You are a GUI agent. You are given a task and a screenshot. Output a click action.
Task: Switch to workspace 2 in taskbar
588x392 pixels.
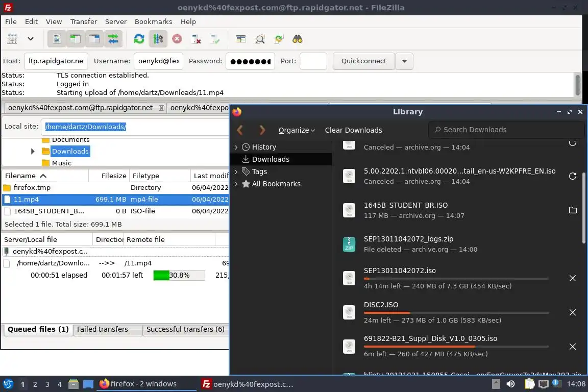pos(35,384)
